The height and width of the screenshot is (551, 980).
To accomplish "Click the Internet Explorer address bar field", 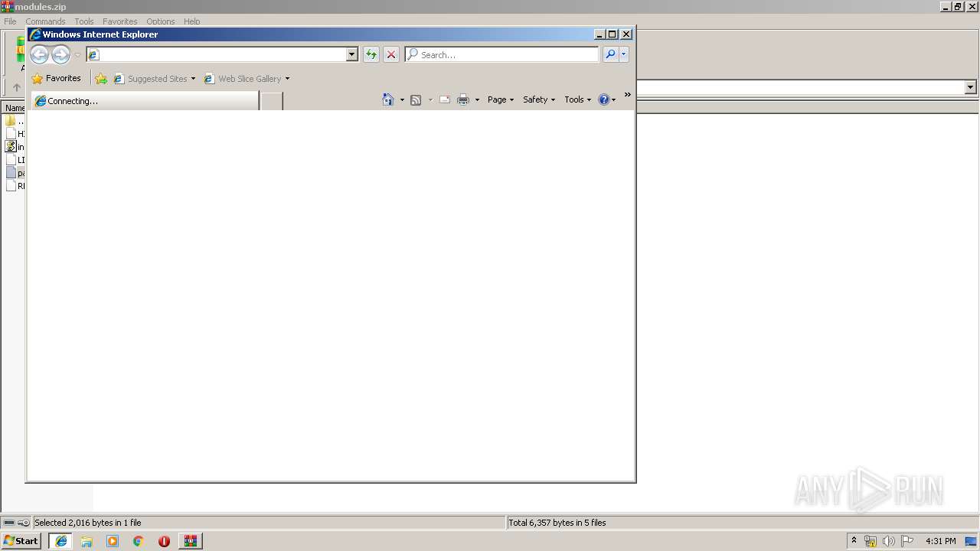I will click(217, 54).
